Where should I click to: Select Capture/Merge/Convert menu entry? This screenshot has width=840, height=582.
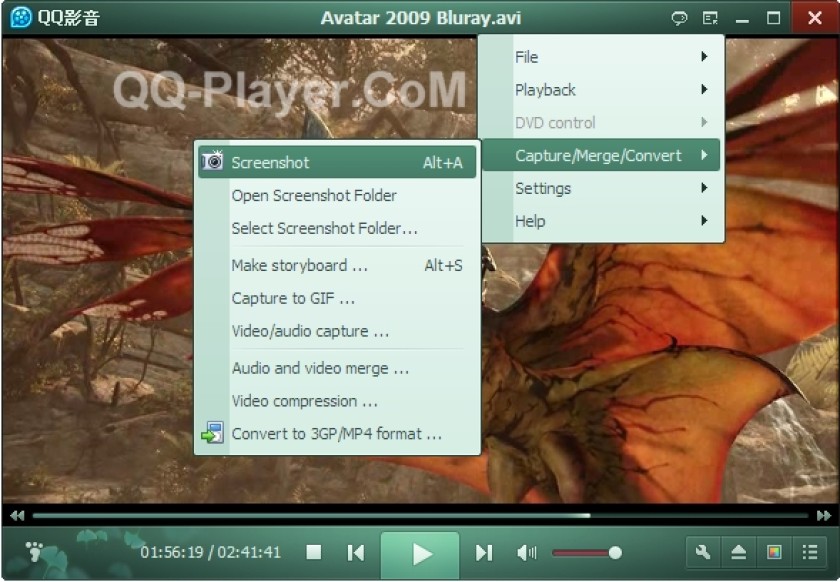pos(601,155)
